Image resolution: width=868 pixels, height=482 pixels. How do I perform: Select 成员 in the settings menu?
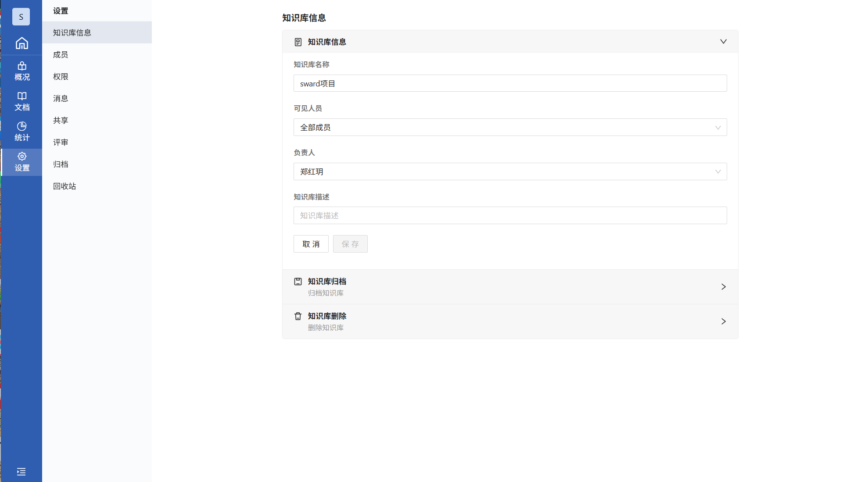tap(61, 54)
